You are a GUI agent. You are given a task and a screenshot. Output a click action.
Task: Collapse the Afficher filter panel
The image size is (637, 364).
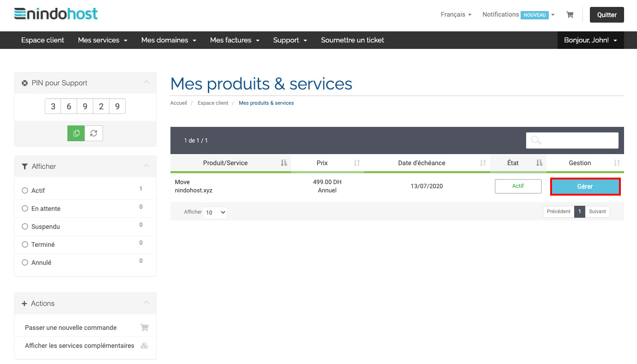click(146, 166)
